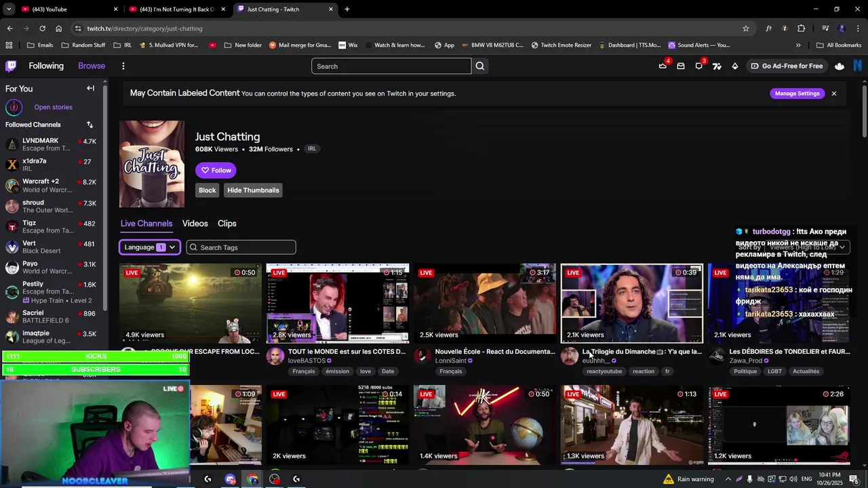The height and width of the screenshot is (488, 868).
Task: Open Random Stuff bookmarks folder
Action: pyautogui.click(x=83, y=45)
